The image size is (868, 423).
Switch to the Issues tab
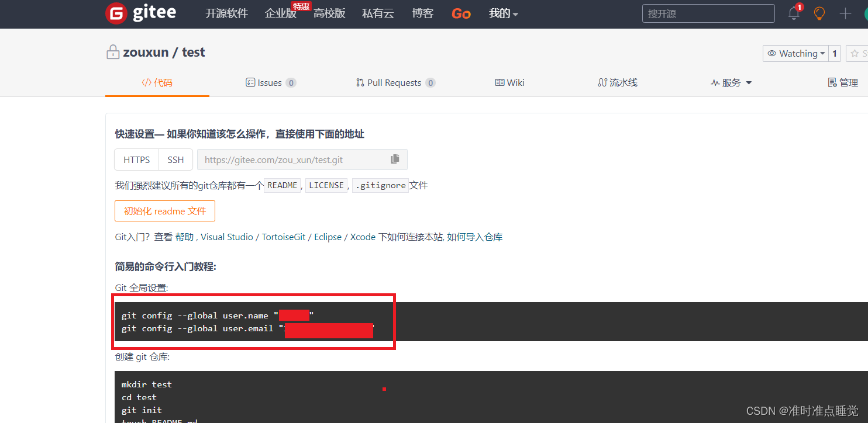[271, 82]
